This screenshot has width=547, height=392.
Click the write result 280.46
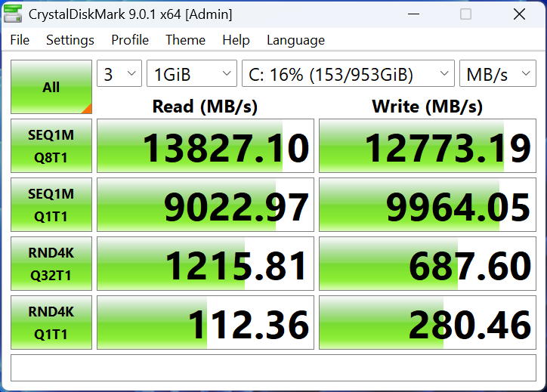[428, 323]
